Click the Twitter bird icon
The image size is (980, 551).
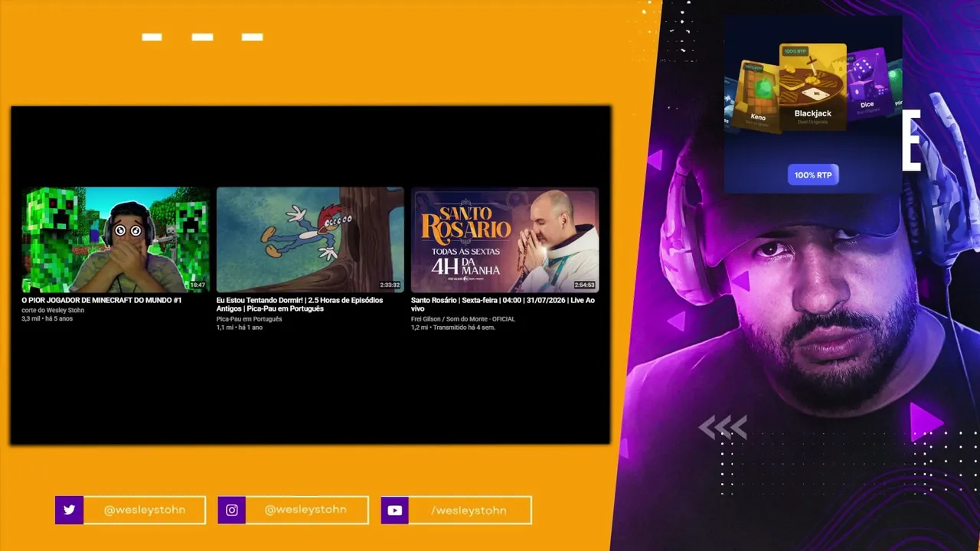69,510
